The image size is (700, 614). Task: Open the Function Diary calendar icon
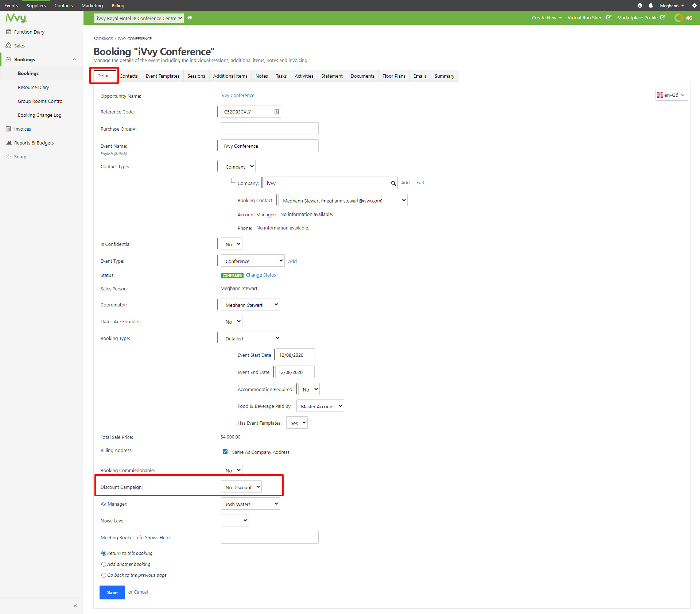8,32
